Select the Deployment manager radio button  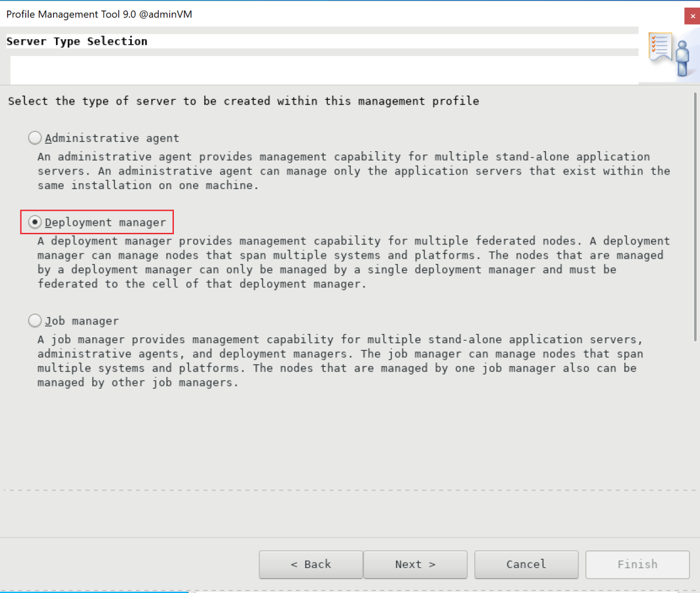(35, 222)
